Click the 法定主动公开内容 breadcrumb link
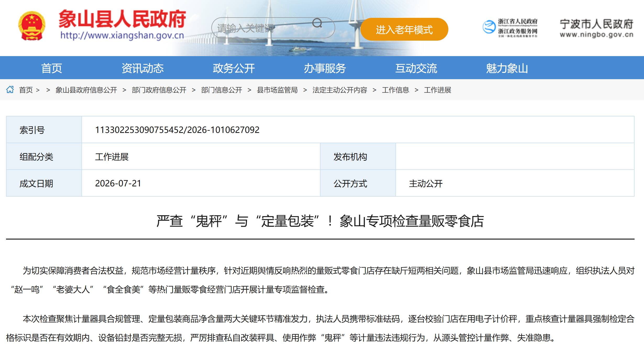This screenshot has height=361, width=644. 340,90
